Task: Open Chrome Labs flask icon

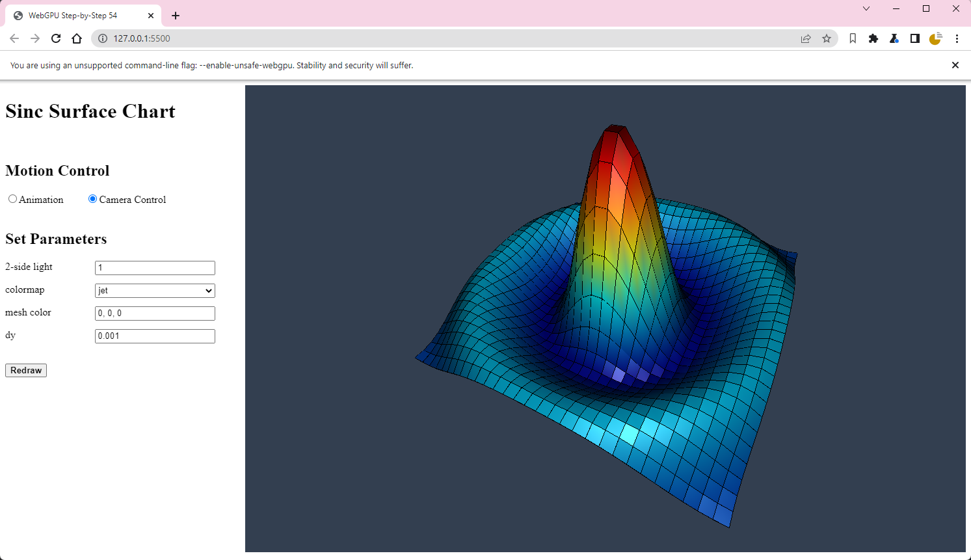Action: pos(894,38)
